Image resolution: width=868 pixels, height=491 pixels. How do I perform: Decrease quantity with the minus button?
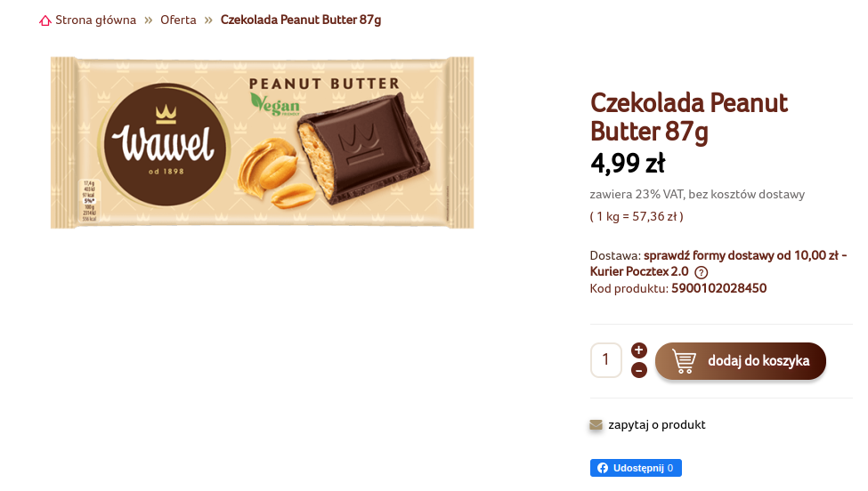coord(639,370)
